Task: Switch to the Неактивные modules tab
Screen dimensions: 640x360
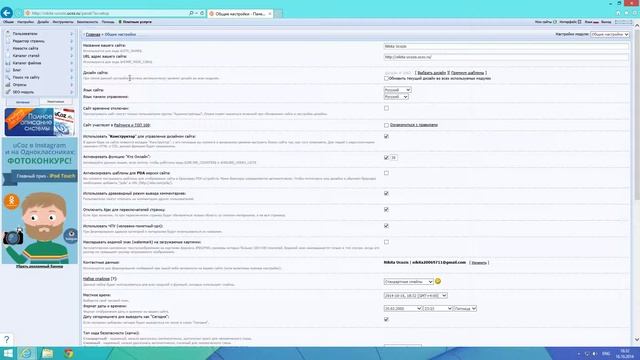Action: [x=56, y=102]
